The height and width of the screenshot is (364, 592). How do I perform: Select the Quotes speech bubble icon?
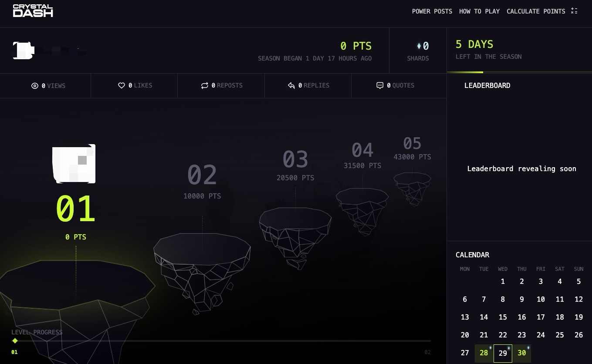[x=380, y=85]
